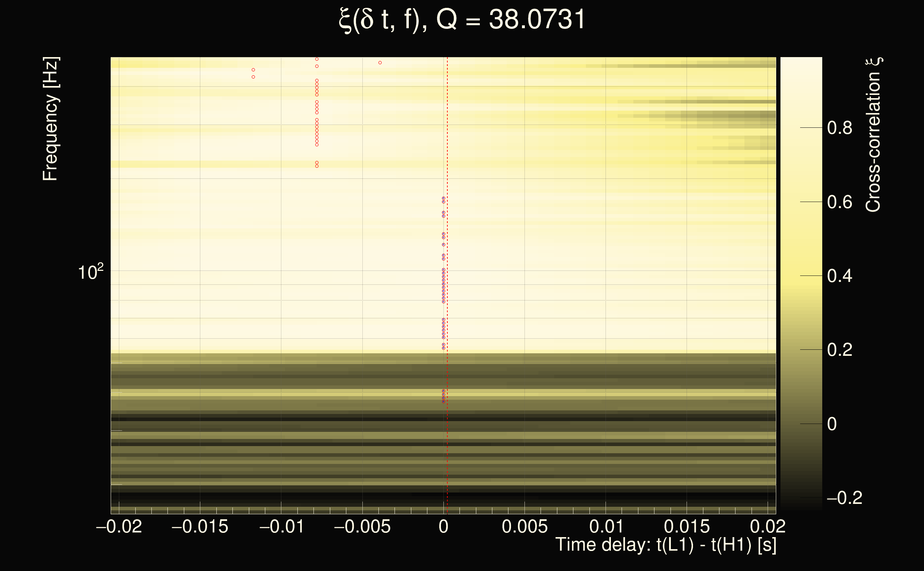The height and width of the screenshot is (571, 924).
Task: Click the –0.005 x-axis tick label
Action: pos(362,526)
